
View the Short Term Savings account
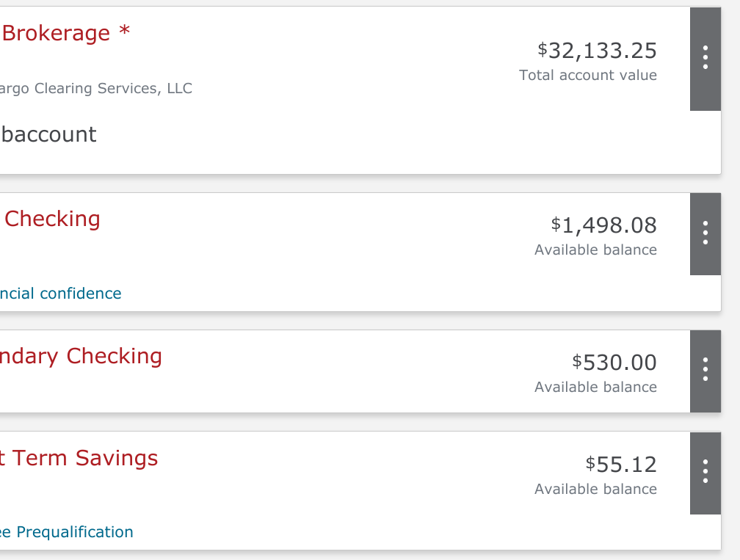click(79, 458)
